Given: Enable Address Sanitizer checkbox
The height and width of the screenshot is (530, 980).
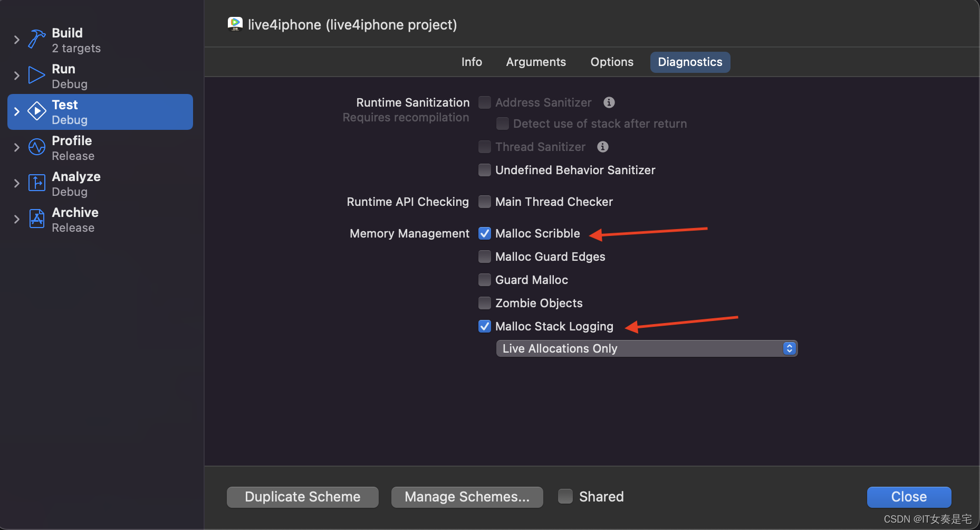Looking at the screenshot, I should [x=485, y=102].
